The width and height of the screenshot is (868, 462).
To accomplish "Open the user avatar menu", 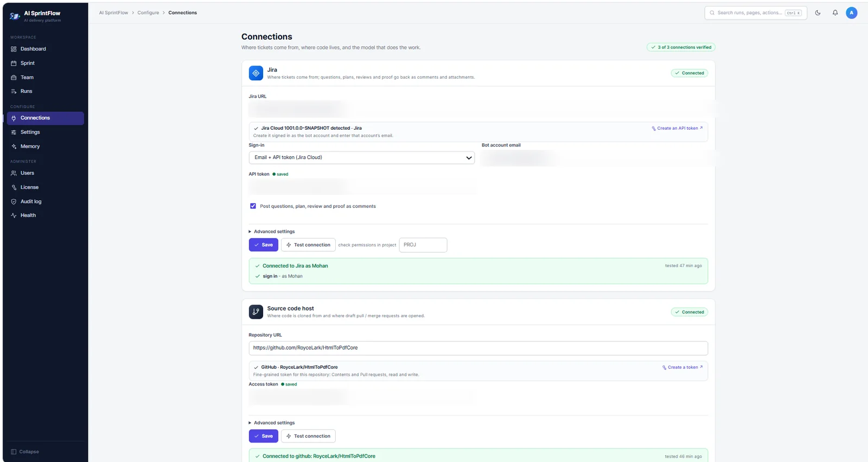I will 852,12.
